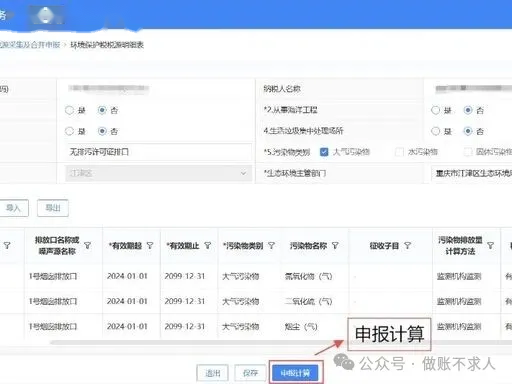
Task: Select the 二氧化硫（气） cell
Action: point(308,302)
